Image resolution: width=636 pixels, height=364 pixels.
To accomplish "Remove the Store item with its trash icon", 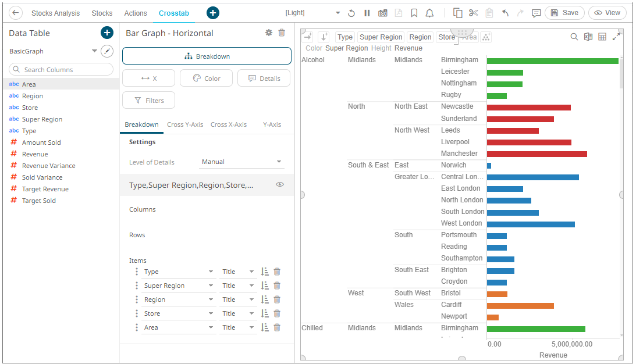I will (x=277, y=313).
